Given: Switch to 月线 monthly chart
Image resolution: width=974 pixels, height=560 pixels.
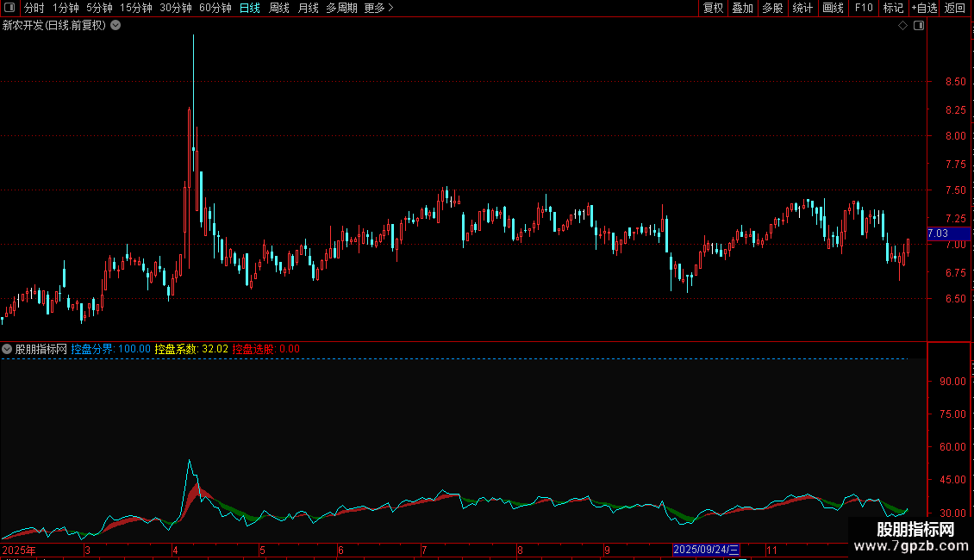Looking at the screenshot, I should tap(308, 8).
